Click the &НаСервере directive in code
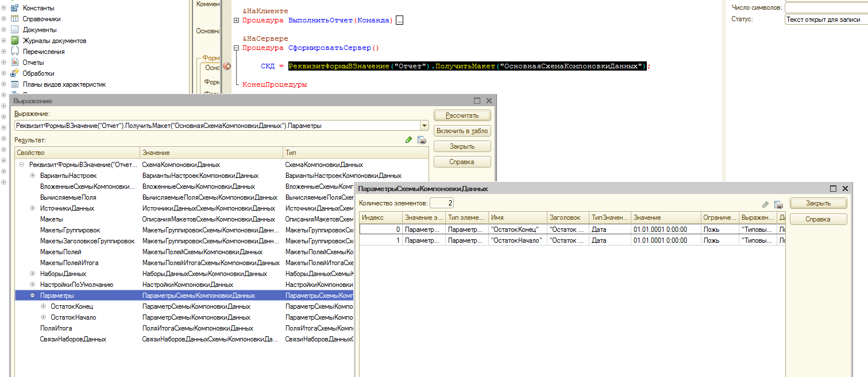The image size is (868, 377). point(265,39)
